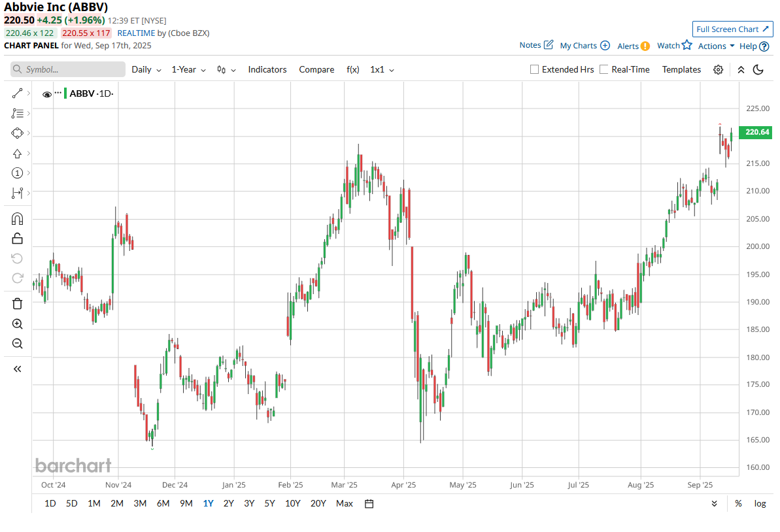Screen dimensions: 780x532
Task: Click the ABBV ·1D· series label
Action: click(92, 93)
